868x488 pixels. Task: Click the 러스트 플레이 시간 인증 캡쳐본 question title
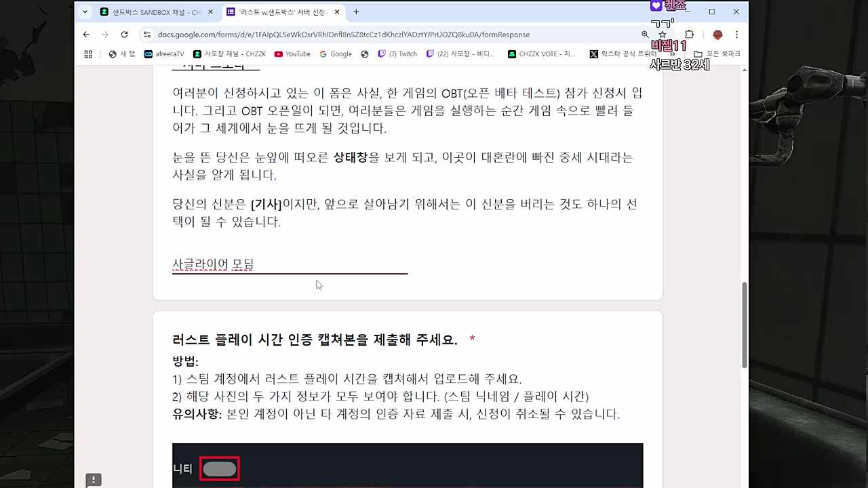click(x=315, y=340)
